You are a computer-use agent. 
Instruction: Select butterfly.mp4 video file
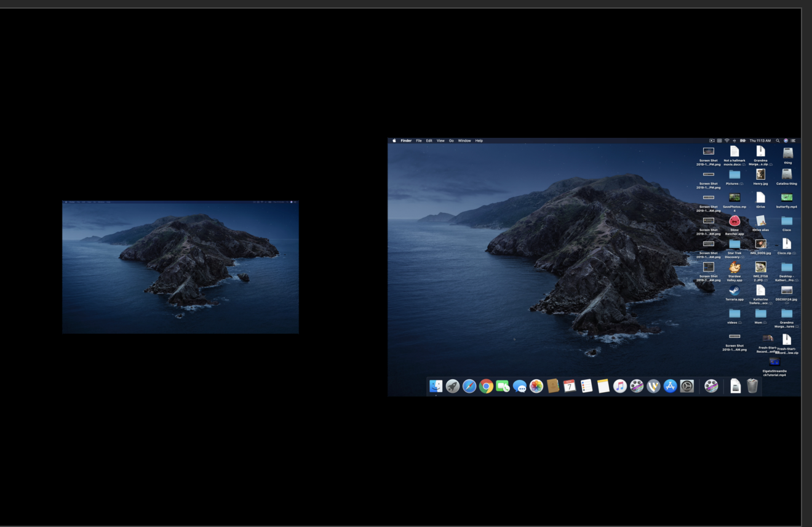(x=787, y=198)
